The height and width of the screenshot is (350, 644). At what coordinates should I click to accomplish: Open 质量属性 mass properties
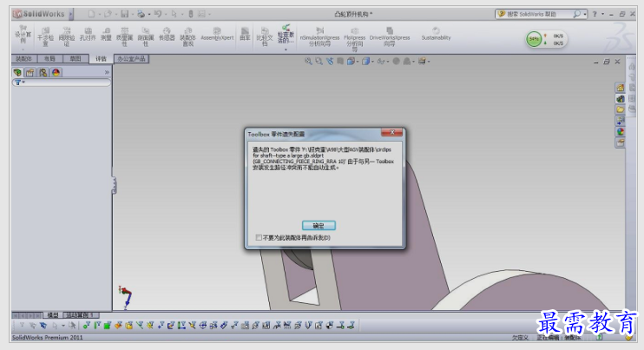point(124,36)
